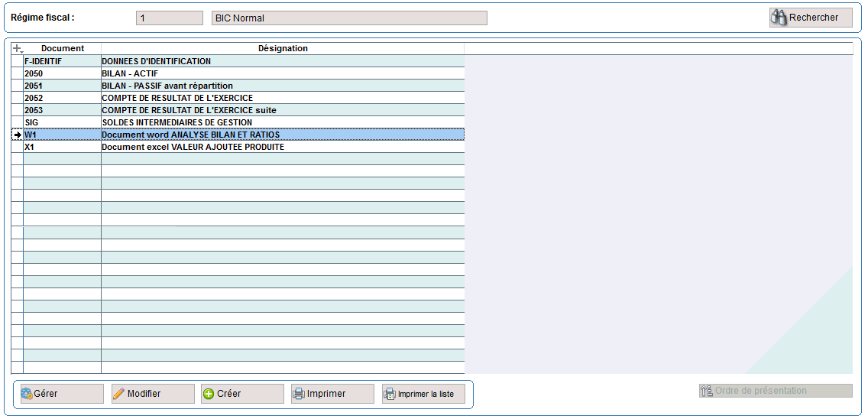The width and height of the screenshot is (868, 419).
Task: Click the printer icon on Imprimer la liste
Action: (390, 394)
